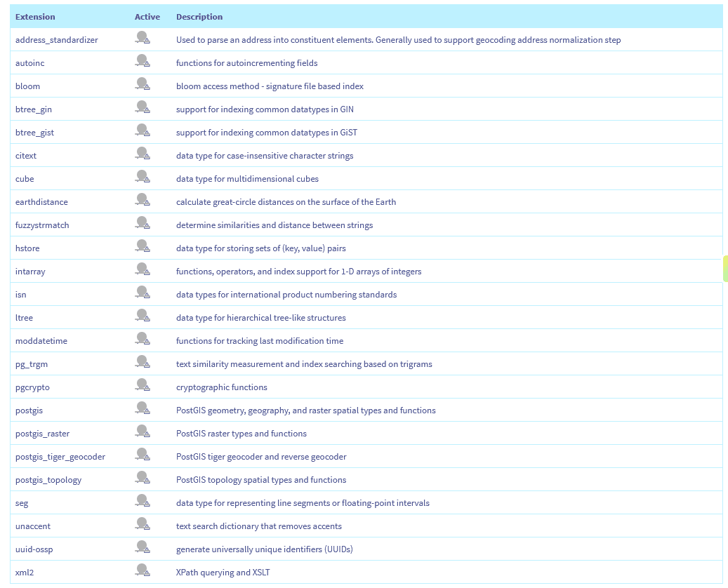Activate earthdistance using its icon
The height and width of the screenshot is (588, 728).
[143, 200]
